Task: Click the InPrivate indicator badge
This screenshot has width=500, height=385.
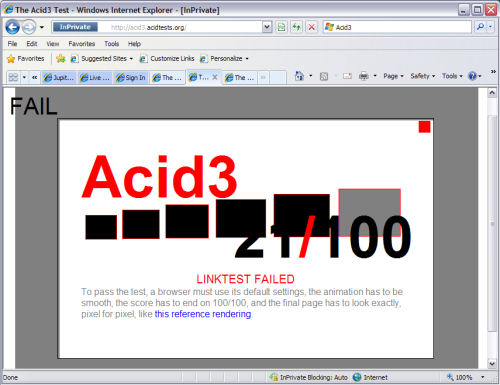Action: [75, 27]
